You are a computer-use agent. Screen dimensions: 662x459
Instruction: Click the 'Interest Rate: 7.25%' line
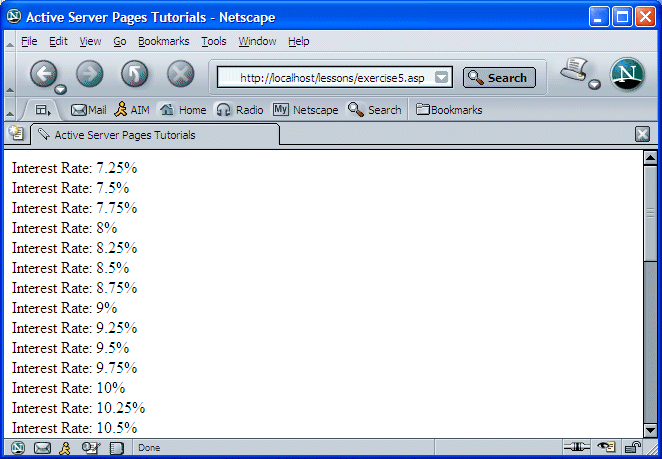click(74, 168)
